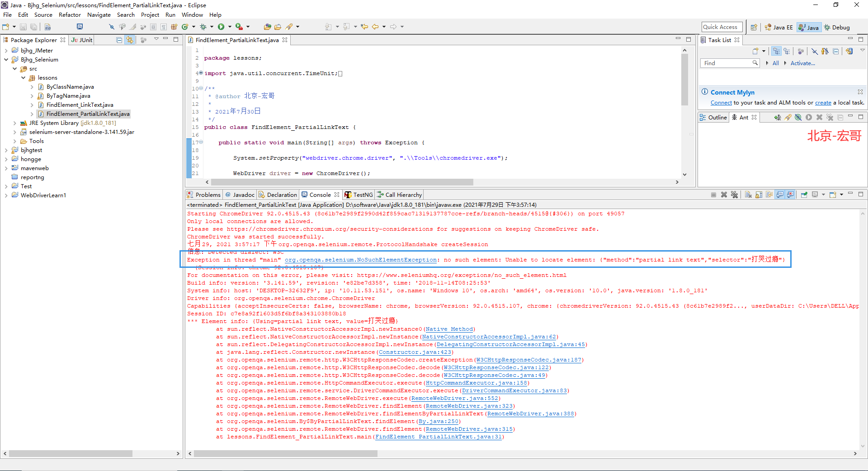
Task: Toggle Word Wrap in the console toolbar
Action: pyautogui.click(x=769, y=195)
